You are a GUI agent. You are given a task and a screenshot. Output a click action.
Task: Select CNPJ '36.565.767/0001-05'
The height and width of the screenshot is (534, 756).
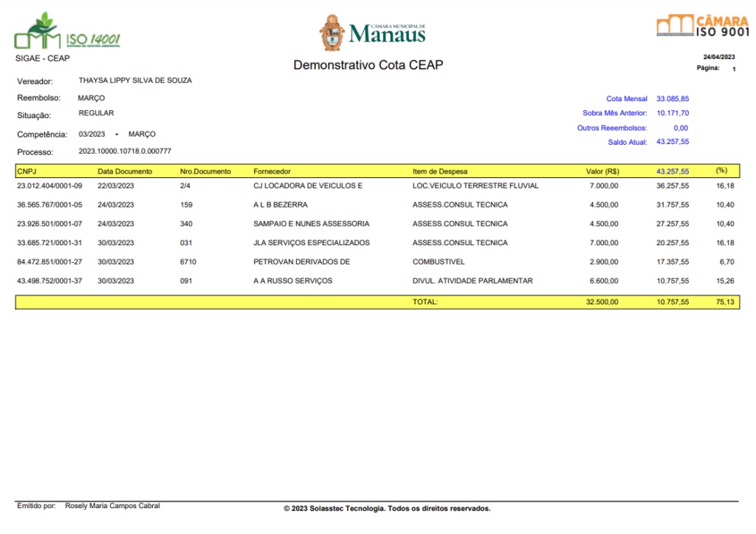pos(49,205)
